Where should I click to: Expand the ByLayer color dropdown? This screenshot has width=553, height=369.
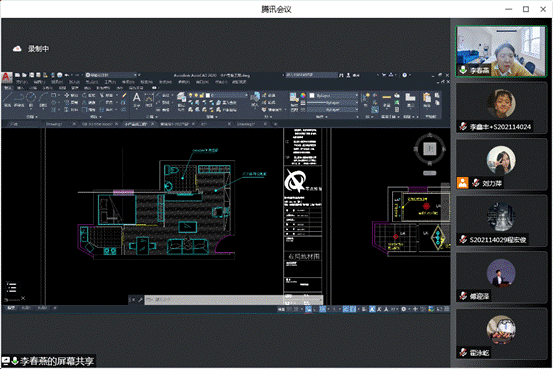tap(333, 96)
